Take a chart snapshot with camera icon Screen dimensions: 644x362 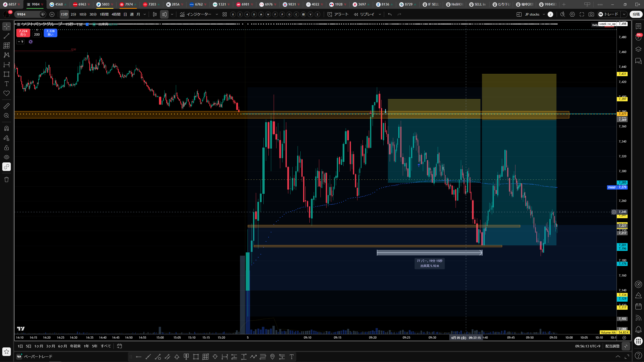click(x=591, y=14)
